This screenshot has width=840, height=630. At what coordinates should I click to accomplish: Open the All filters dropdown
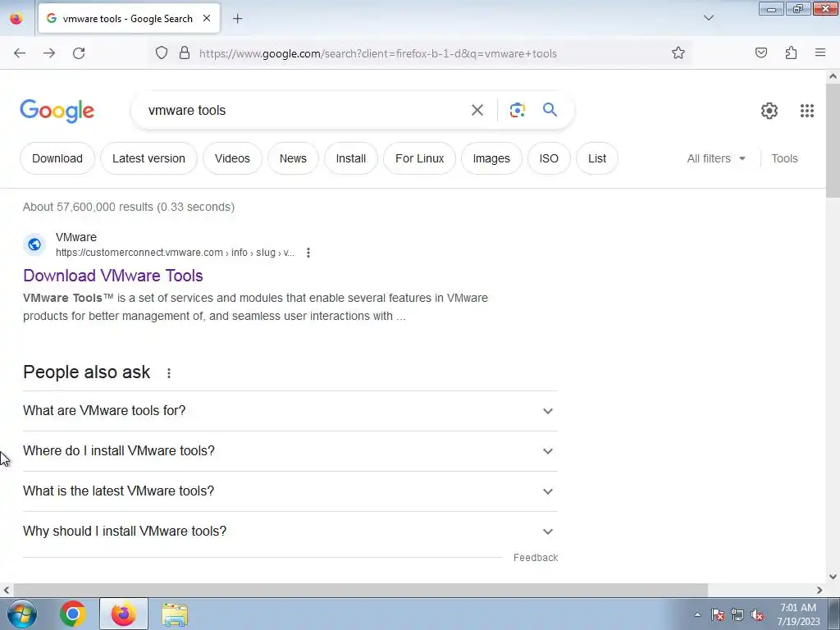716,158
